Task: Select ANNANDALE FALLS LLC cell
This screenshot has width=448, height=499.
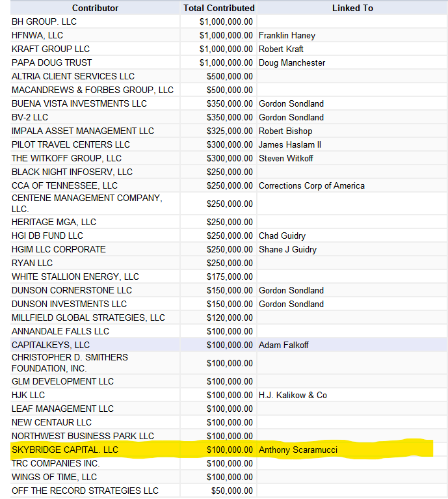Action: [95, 332]
